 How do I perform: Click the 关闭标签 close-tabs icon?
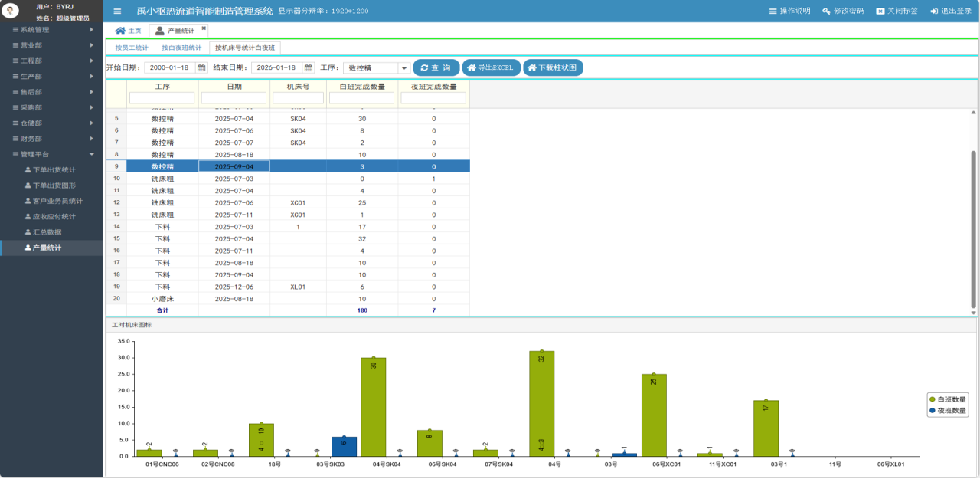880,11
